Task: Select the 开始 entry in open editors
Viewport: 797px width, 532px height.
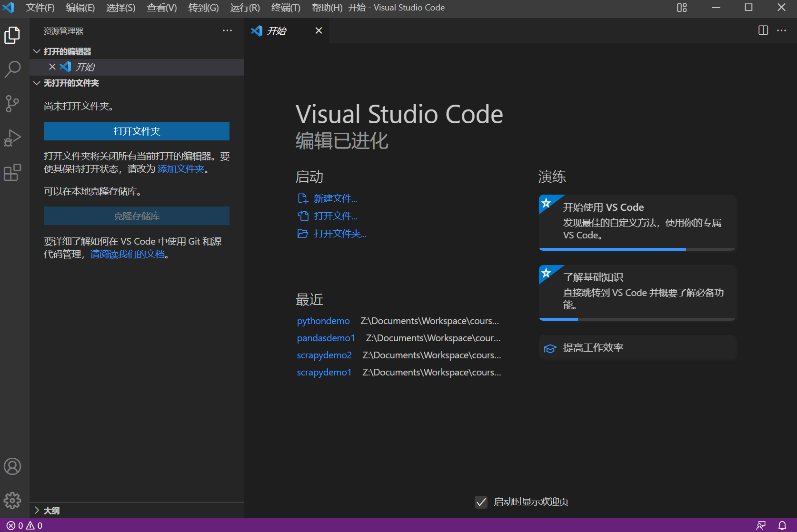Action: click(137, 67)
